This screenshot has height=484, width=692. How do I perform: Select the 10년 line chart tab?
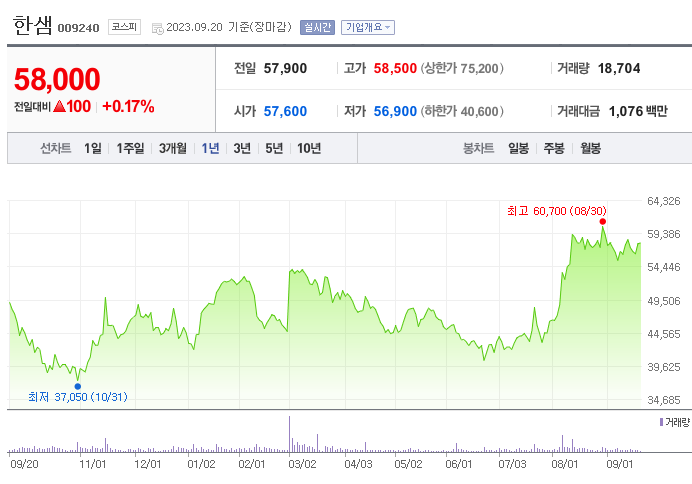click(x=309, y=148)
